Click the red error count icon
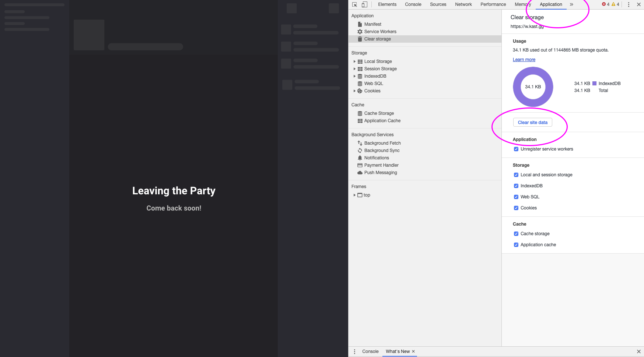This screenshot has height=357, width=644. 604,4
